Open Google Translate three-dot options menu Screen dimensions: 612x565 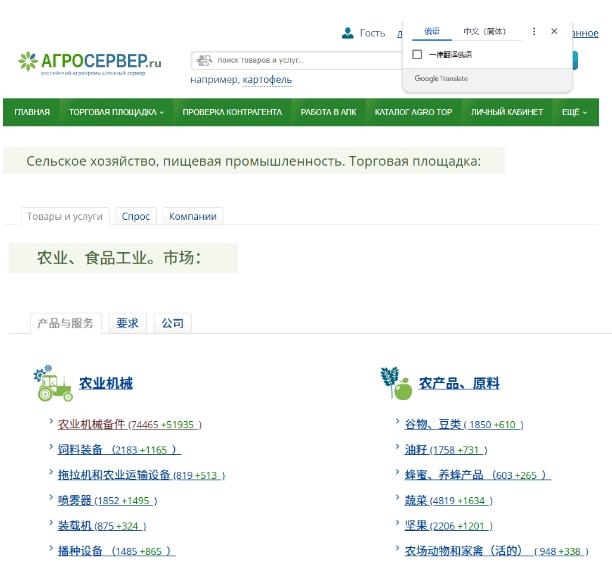tap(534, 32)
